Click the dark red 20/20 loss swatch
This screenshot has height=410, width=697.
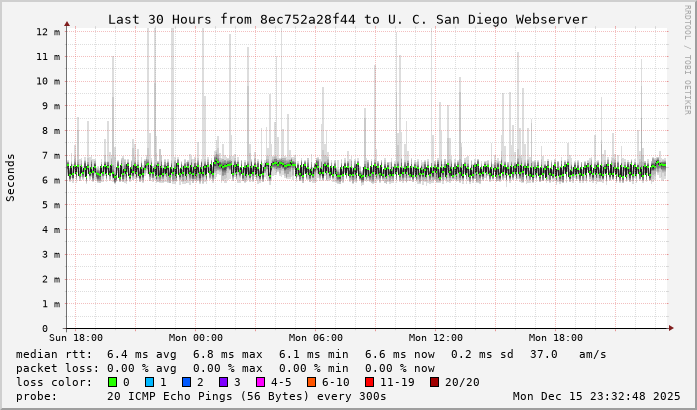(434, 382)
